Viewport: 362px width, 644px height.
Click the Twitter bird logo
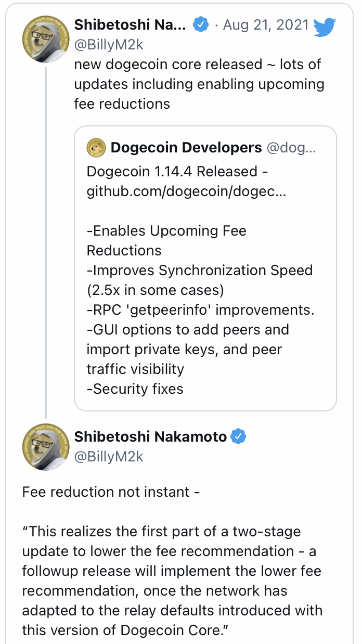pyautogui.click(x=325, y=27)
